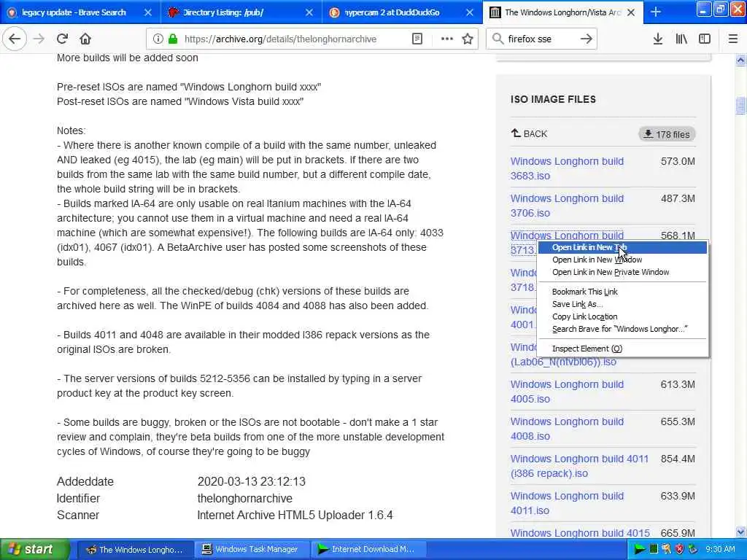Show site information icon in address bar
Image resolution: width=747 pixels, height=560 pixels.
point(158,39)
